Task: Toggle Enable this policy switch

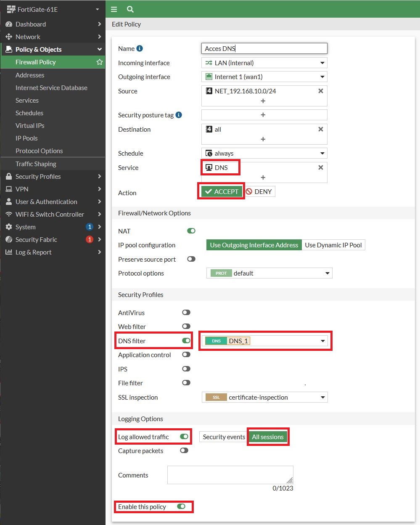Action: coord(181,506)
